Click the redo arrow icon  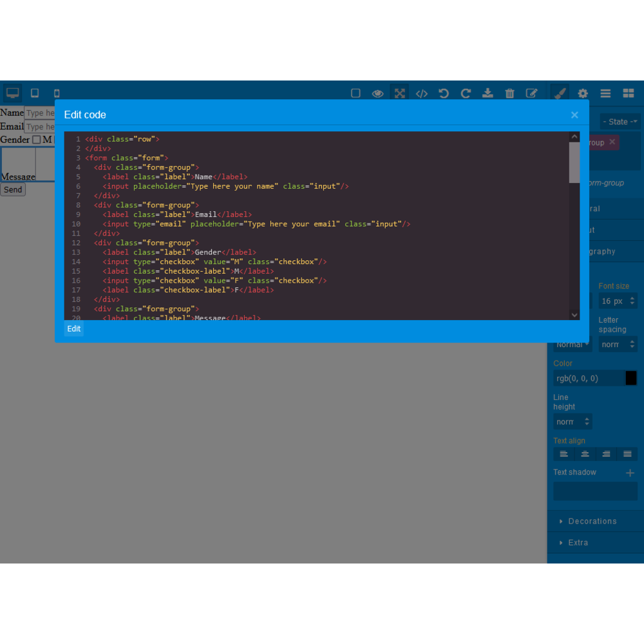point(466,93)
